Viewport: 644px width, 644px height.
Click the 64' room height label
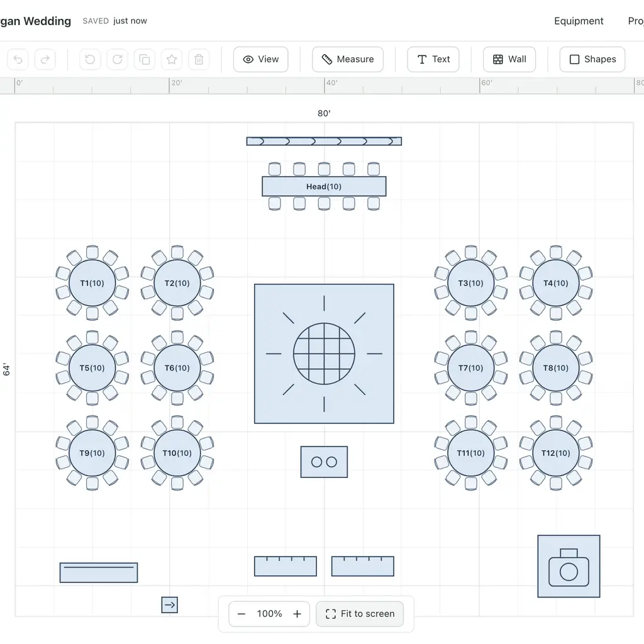pyautogui.click(x=6, y=369)
